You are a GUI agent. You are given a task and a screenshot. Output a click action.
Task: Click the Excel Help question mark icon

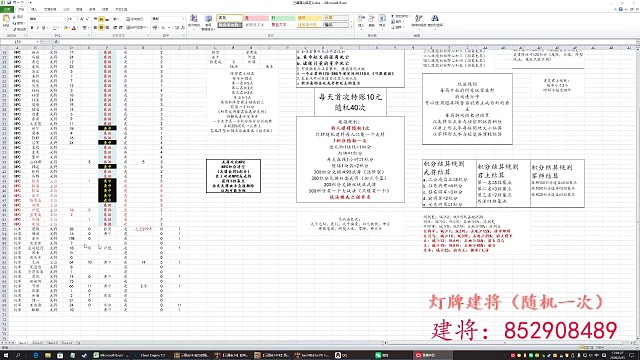(621, 9)
